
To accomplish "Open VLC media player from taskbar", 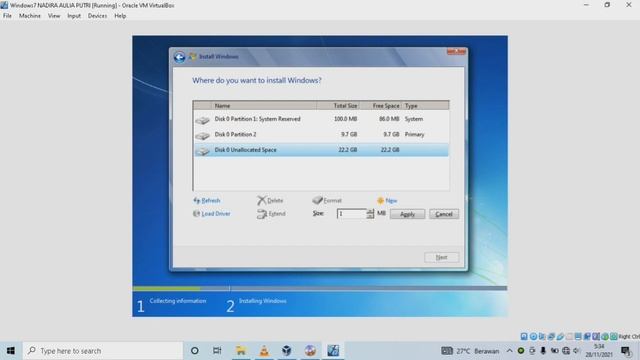I will (x=264, y=351).
